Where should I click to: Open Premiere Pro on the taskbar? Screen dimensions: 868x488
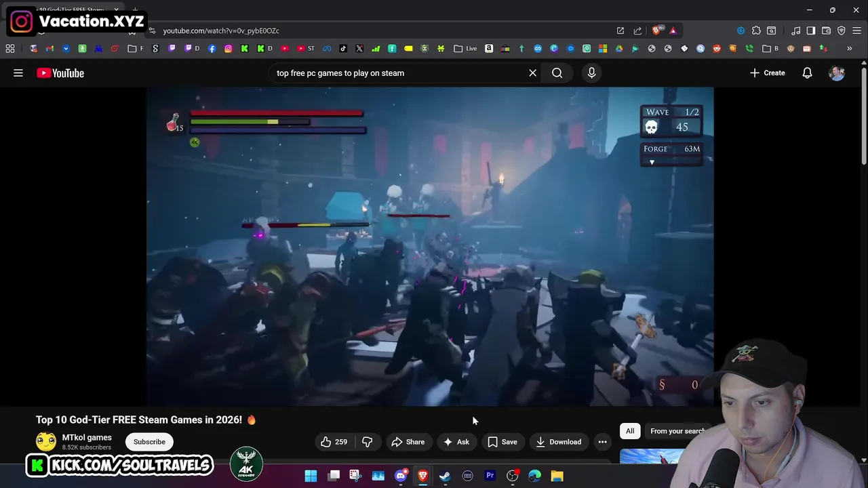point(490,476)
